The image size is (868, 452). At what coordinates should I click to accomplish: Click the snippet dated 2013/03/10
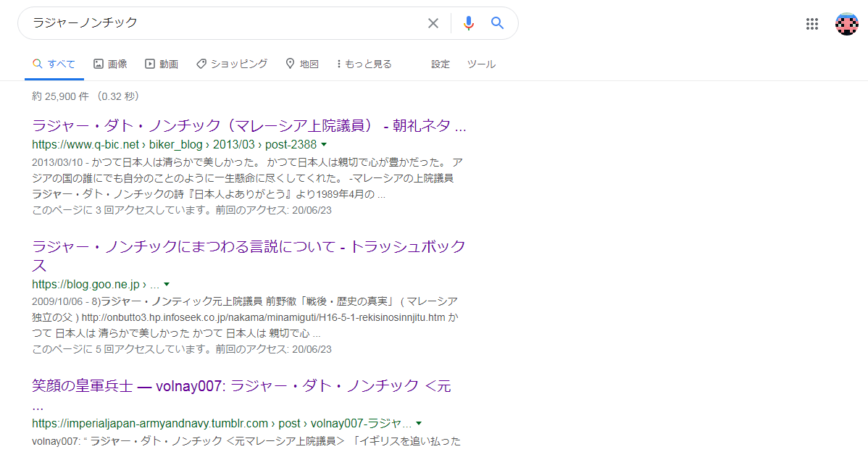(x=247, y=178)
